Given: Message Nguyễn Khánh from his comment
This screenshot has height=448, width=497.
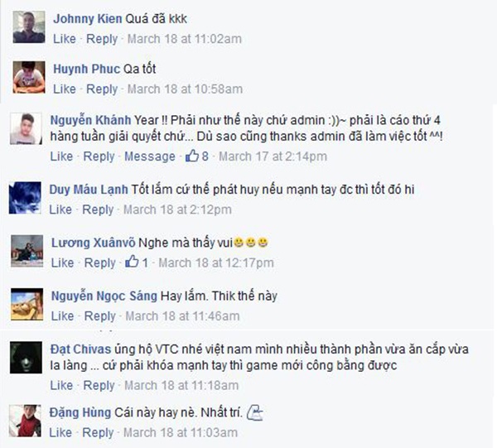Looking at the screenshot, I should pos(150,157).
